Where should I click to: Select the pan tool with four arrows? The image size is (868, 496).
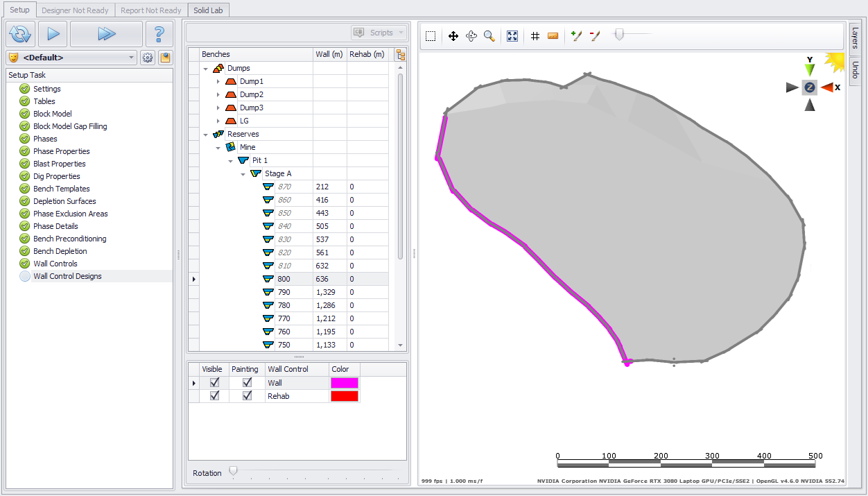pos(453,36)
